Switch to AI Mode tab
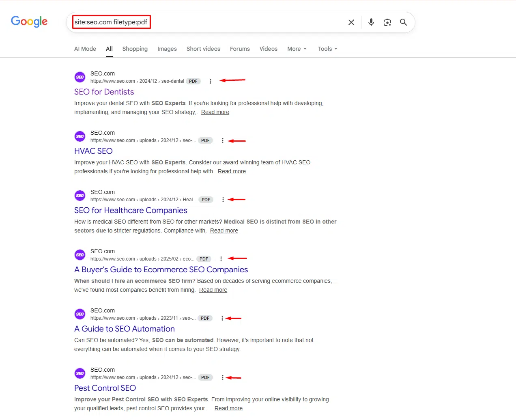The image size is (516, 420). [85, 49]
